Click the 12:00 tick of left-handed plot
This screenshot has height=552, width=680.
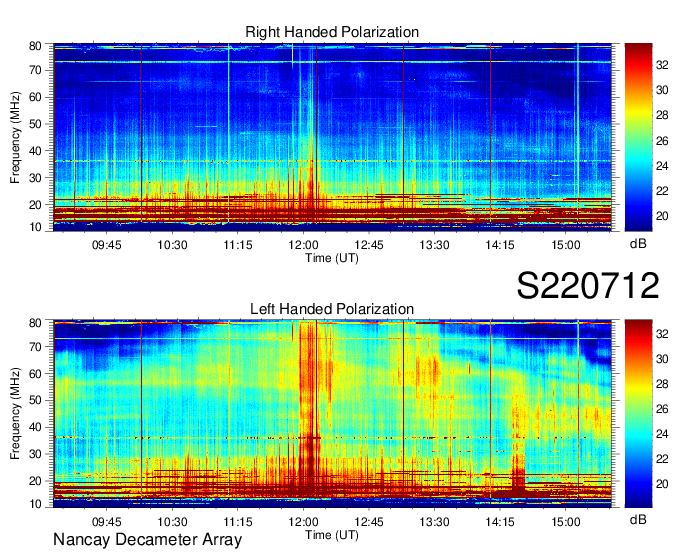pos(303,522)
